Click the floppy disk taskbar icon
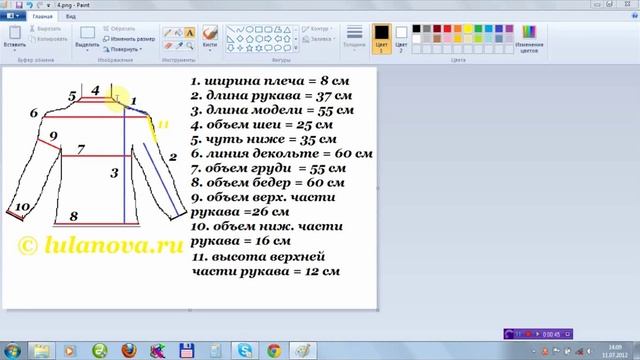 pos(187,350)
